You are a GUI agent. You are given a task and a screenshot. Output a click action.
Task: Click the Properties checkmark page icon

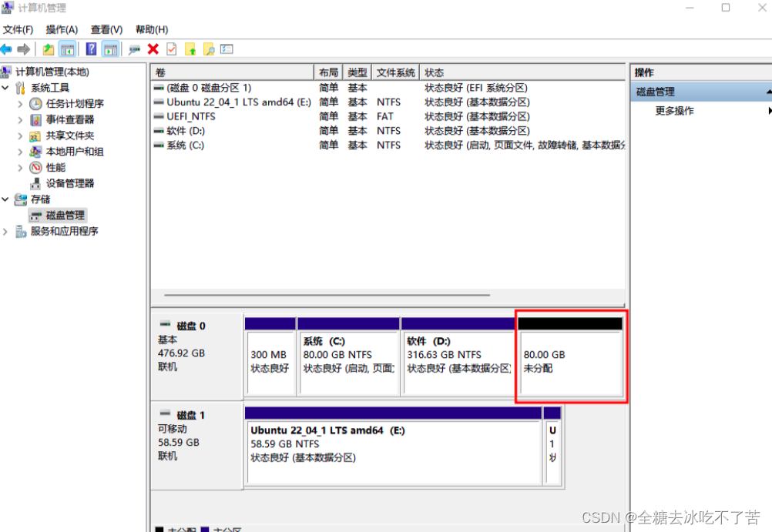coord(171,49)
